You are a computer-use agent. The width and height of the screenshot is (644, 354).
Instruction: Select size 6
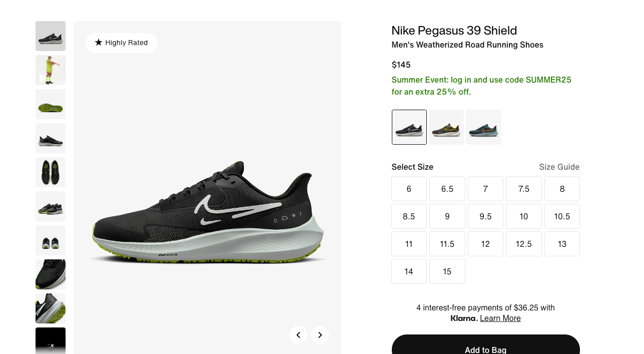pos(409,189)
